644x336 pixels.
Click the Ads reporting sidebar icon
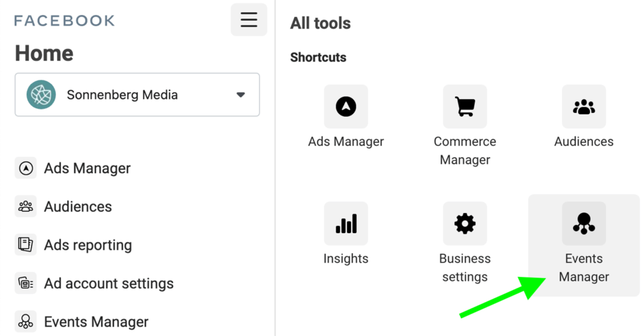pos(26,245)
